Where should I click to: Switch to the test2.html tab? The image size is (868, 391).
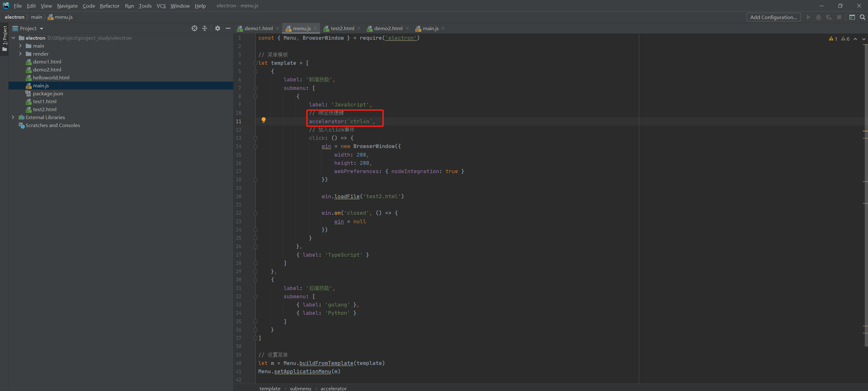tap(342, 28)
